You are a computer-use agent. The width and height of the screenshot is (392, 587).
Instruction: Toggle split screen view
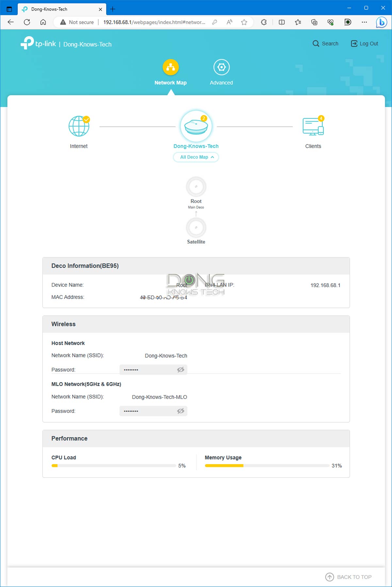[282, 22]
